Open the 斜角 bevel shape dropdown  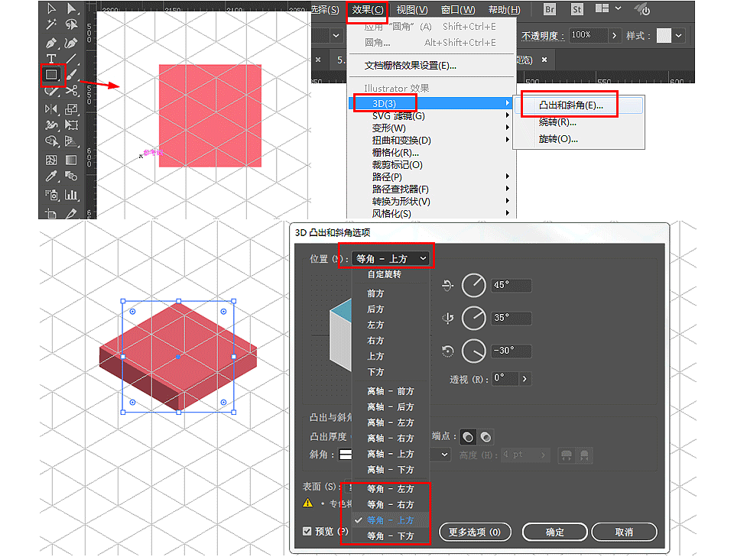[444, 455]
